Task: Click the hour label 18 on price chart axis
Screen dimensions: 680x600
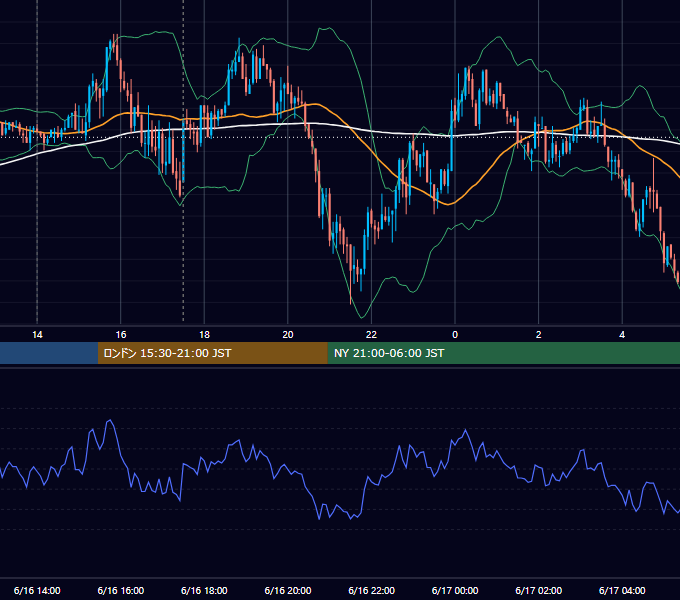Action: pos(204,335)
